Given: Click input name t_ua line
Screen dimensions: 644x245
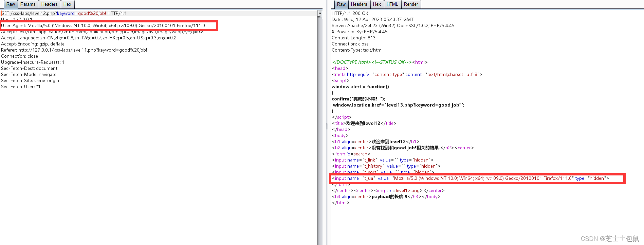Looking at the screenshot, I should coord(471,178).
